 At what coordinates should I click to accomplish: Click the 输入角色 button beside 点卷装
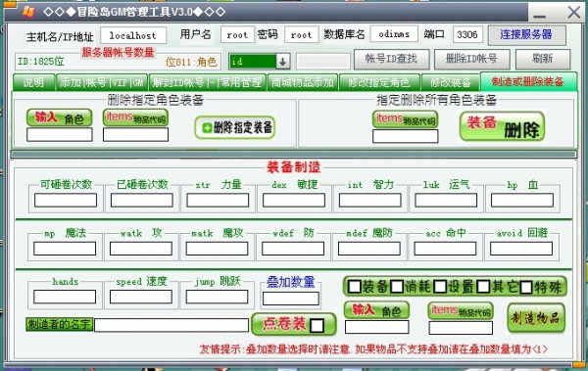(x=376, y=310)
